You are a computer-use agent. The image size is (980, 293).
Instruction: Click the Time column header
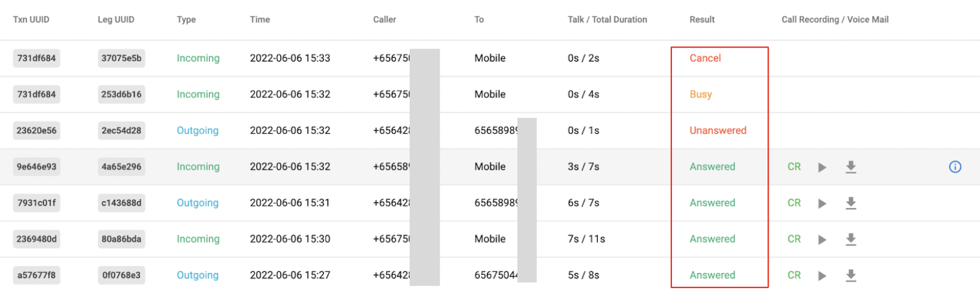(260, 19)
